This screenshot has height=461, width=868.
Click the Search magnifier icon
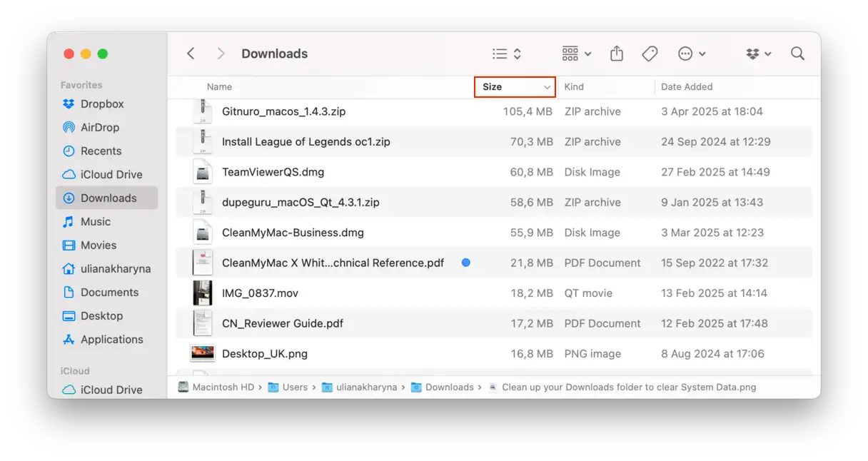pyautogui.click(x=797, y=54)
